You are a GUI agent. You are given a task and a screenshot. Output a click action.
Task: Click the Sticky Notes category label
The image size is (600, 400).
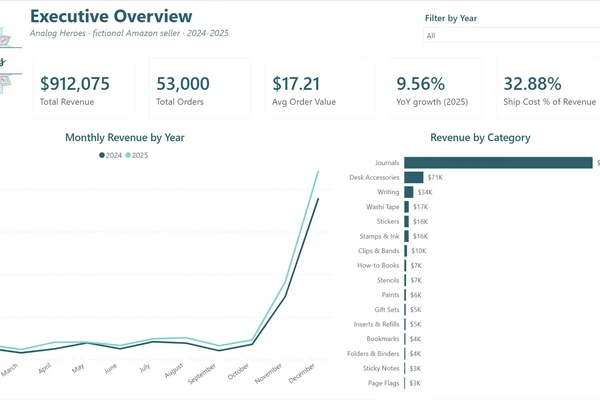click(381, 368)
